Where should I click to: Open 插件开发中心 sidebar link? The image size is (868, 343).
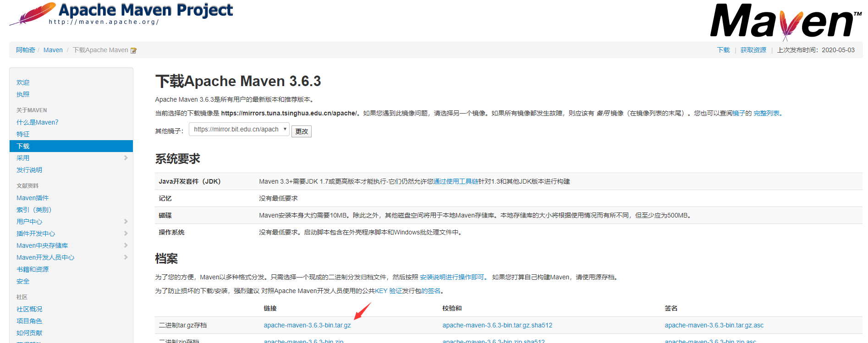pyautogui.click(x=36, y=234)
